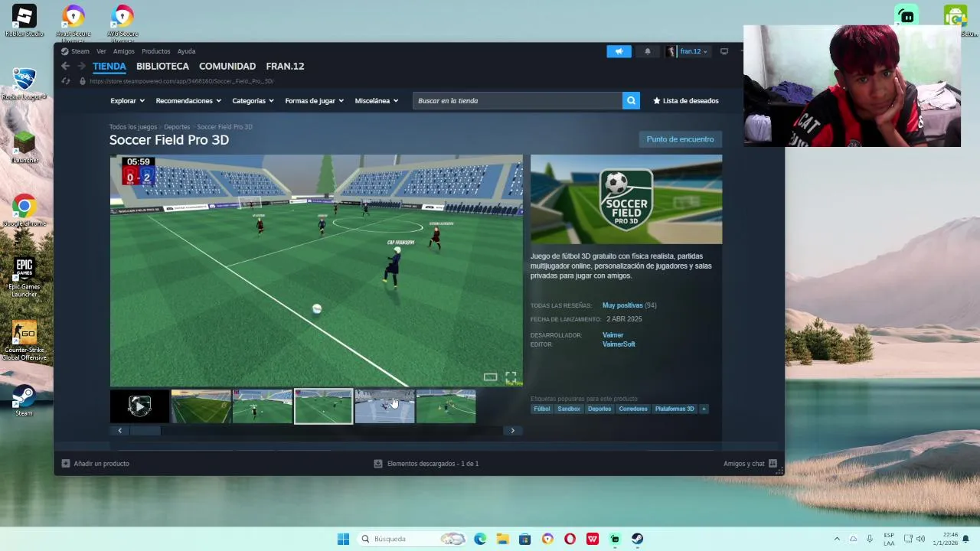
Task: Click the Steam announcements megaphone button
Action: [619, 51]
